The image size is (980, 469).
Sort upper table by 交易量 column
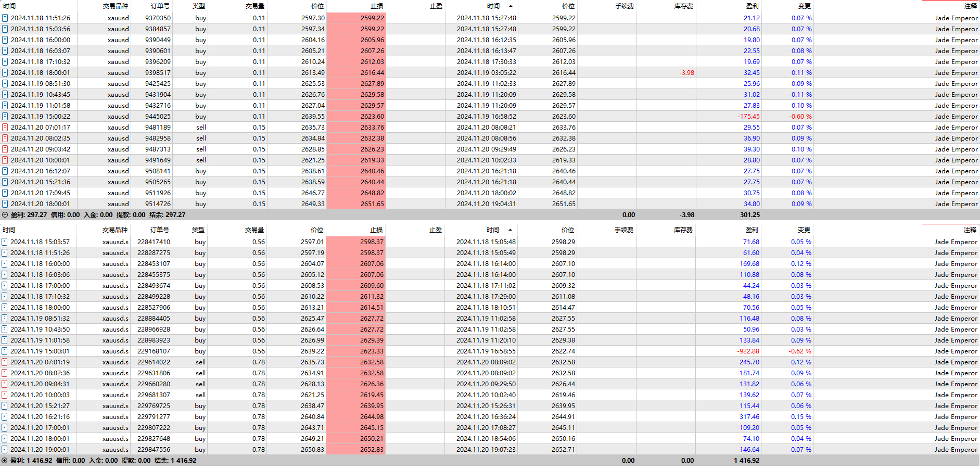pos(255,6)
